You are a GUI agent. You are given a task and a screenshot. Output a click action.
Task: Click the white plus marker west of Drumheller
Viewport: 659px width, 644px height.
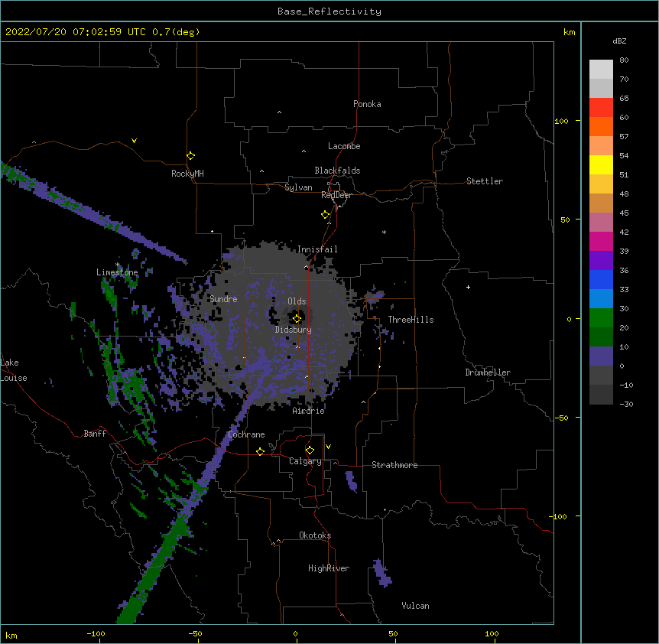coord(468,287)
